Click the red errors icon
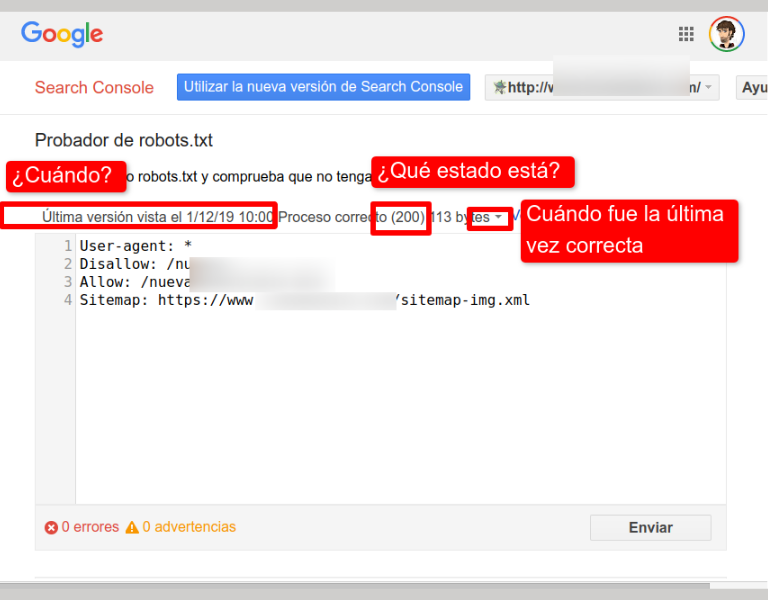The width and height of the screenshot is (768, 600). click(x=51, y=528)
